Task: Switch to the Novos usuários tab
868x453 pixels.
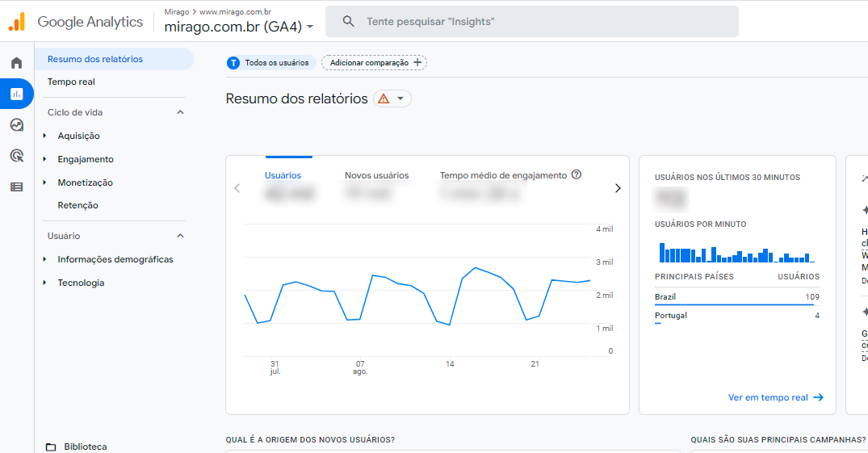Action: [376, 175]
